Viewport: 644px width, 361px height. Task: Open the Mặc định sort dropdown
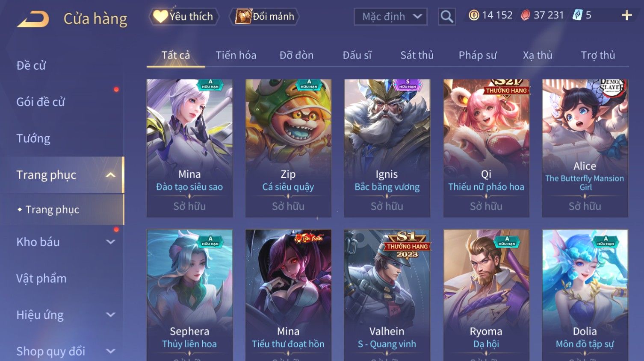[x=390, y=17]
